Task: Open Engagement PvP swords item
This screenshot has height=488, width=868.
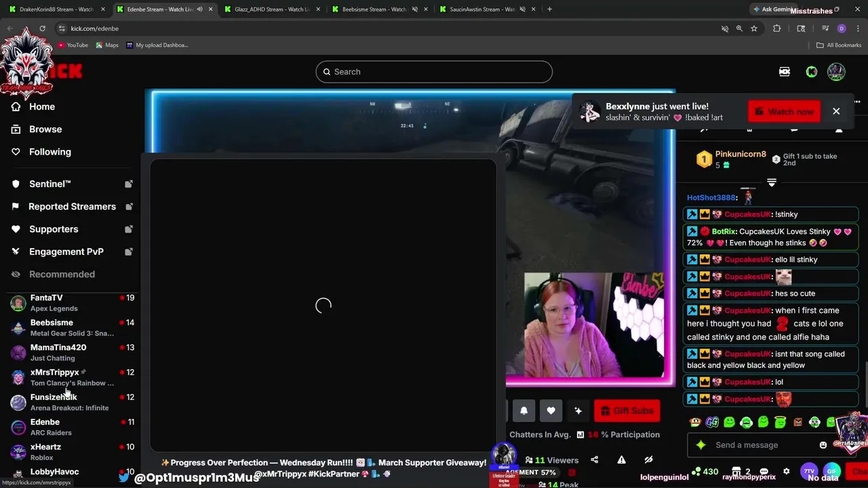Action: tap(72, 251)
